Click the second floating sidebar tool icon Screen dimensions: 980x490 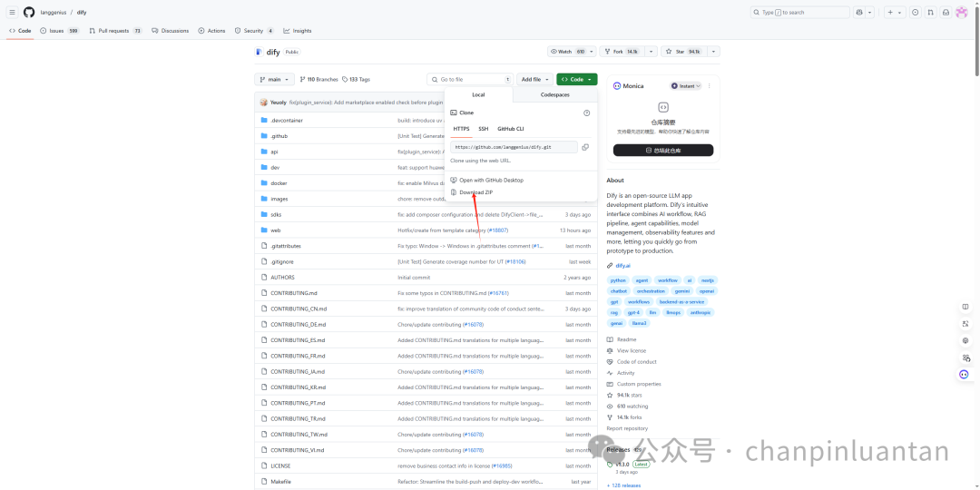[966, 324]
